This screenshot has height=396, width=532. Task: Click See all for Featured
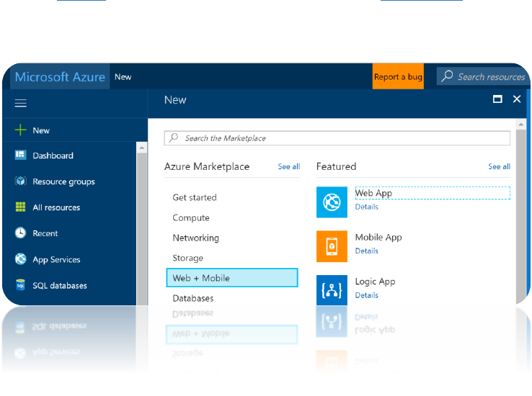(499, 166)
